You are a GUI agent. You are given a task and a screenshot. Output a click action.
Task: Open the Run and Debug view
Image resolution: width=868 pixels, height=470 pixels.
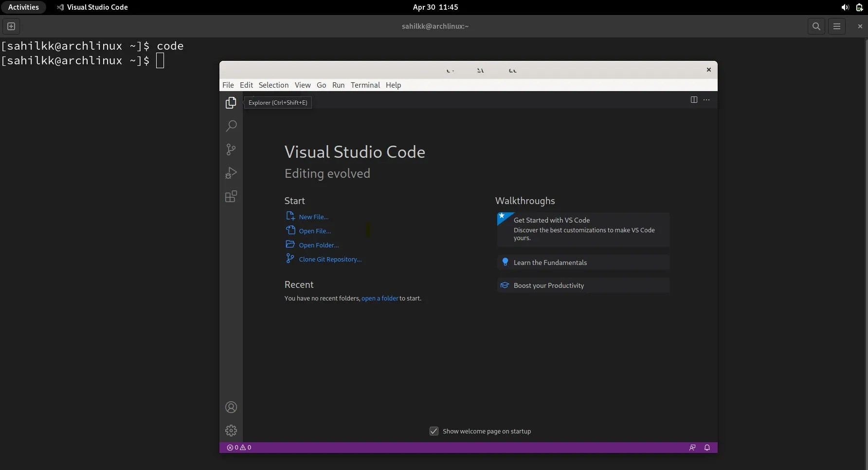point(231,173)
